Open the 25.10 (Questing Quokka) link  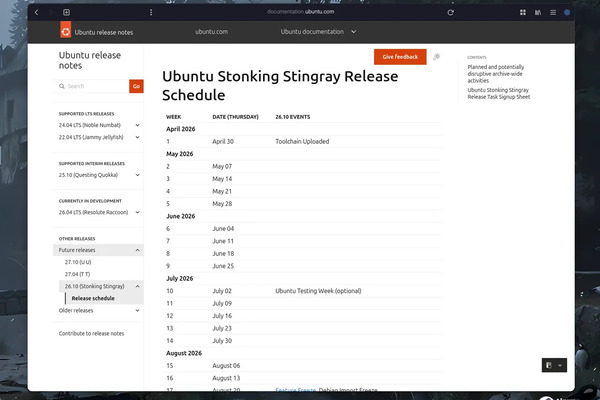pyautogui.click(x=88, y=175)
